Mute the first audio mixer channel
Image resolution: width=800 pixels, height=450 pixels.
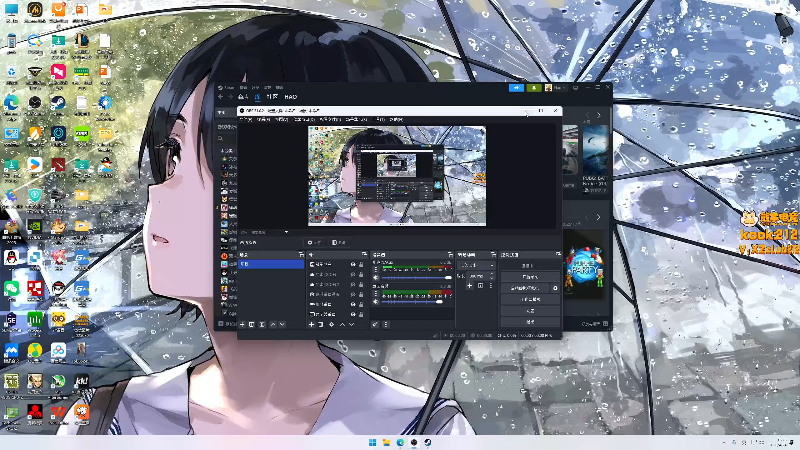(376, 278)
